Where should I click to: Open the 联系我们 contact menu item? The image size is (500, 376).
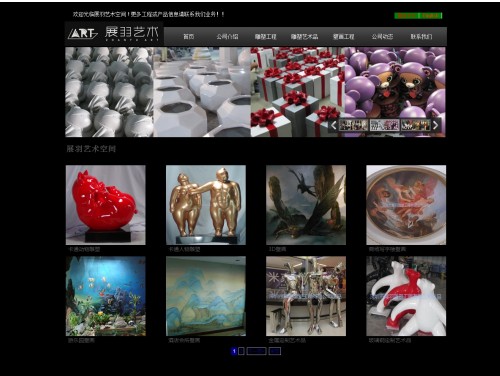(421, 37)
